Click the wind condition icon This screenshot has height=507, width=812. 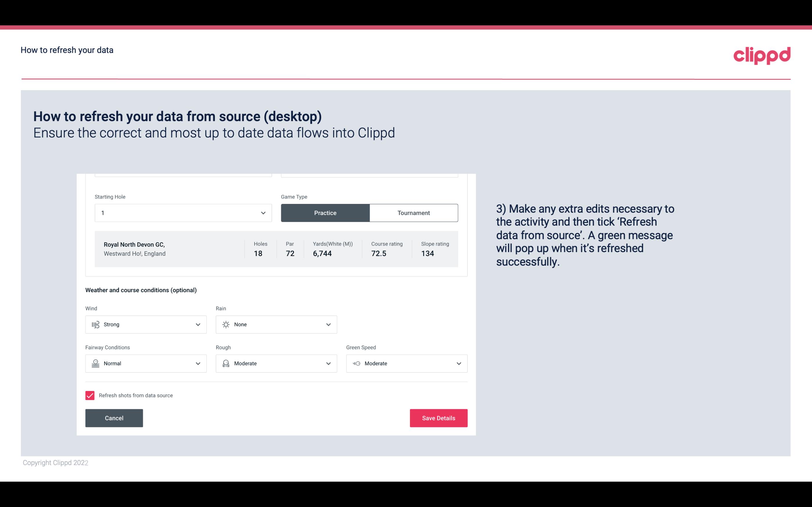point(95,324)
